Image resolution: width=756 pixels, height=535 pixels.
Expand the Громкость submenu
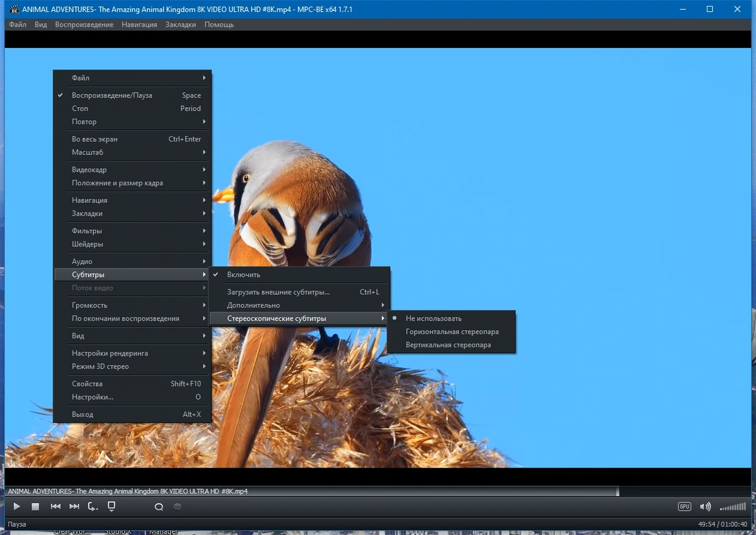(x=132, y=305)
